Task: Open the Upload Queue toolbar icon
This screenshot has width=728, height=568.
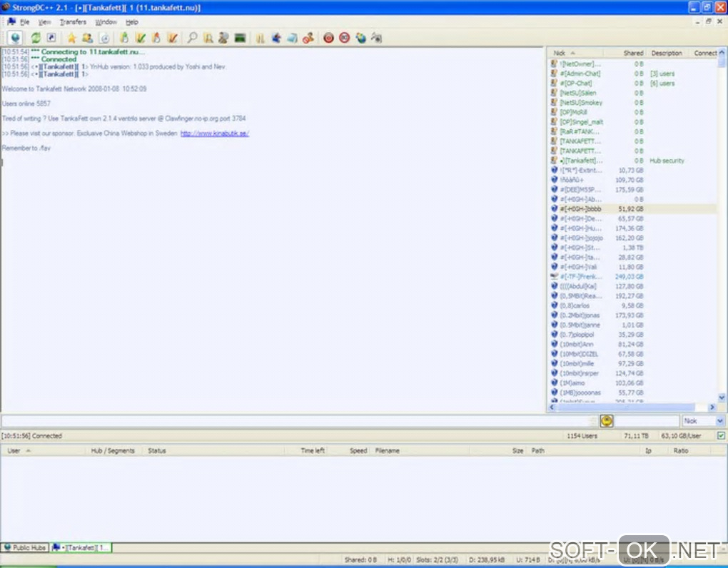Action: 156,38
